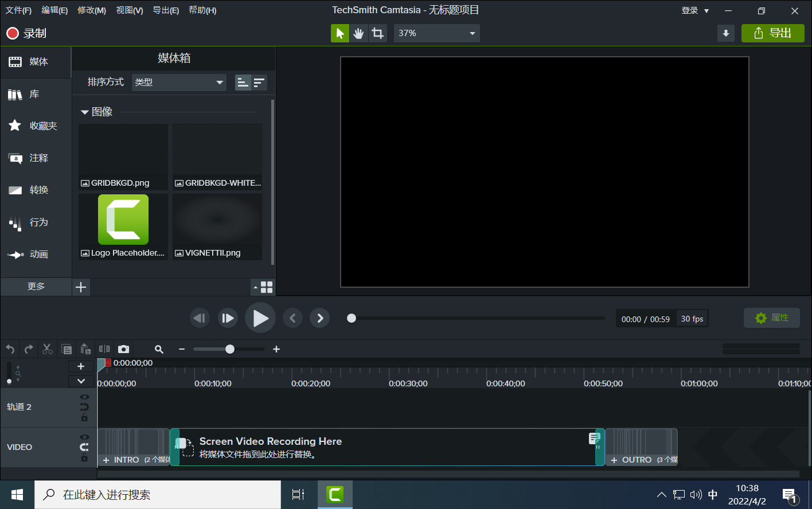This screenshot has width=812, height=509.
Task: Sort media in descending order
Action: point(259,83)
